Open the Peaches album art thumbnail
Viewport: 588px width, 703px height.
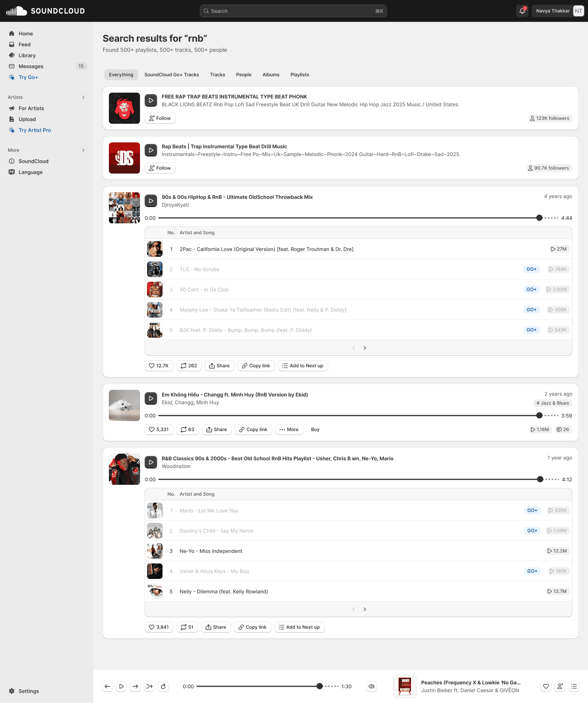[x=405, y=686]
